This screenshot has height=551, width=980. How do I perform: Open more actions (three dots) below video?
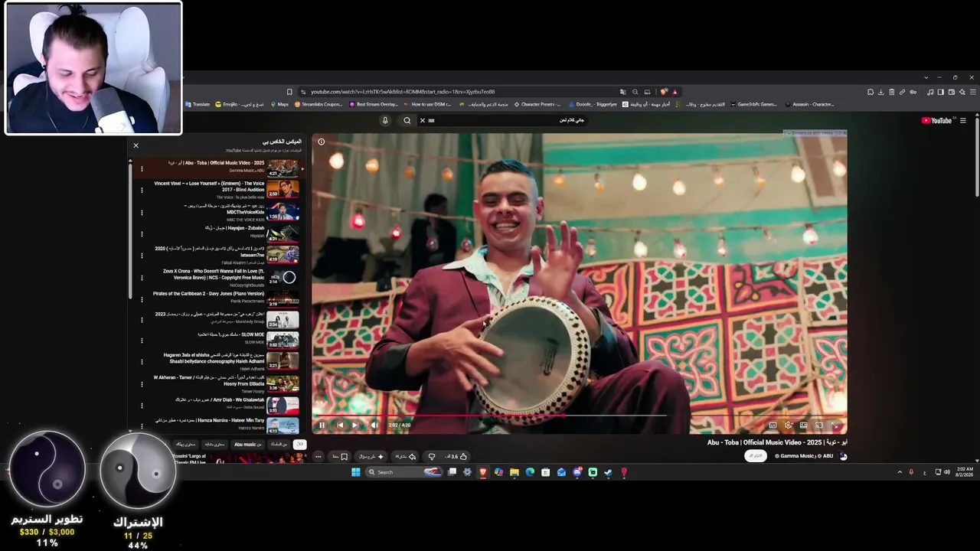(x=318, y=456)
